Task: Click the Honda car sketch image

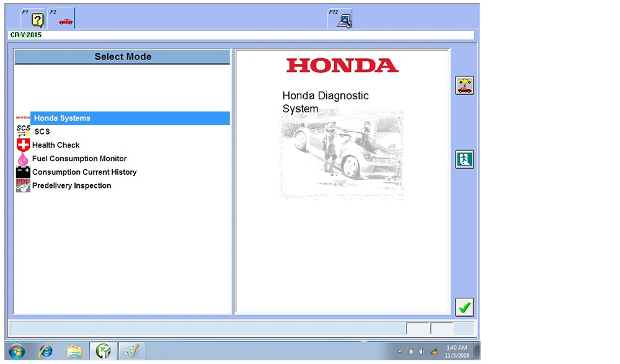Action: 342,154
